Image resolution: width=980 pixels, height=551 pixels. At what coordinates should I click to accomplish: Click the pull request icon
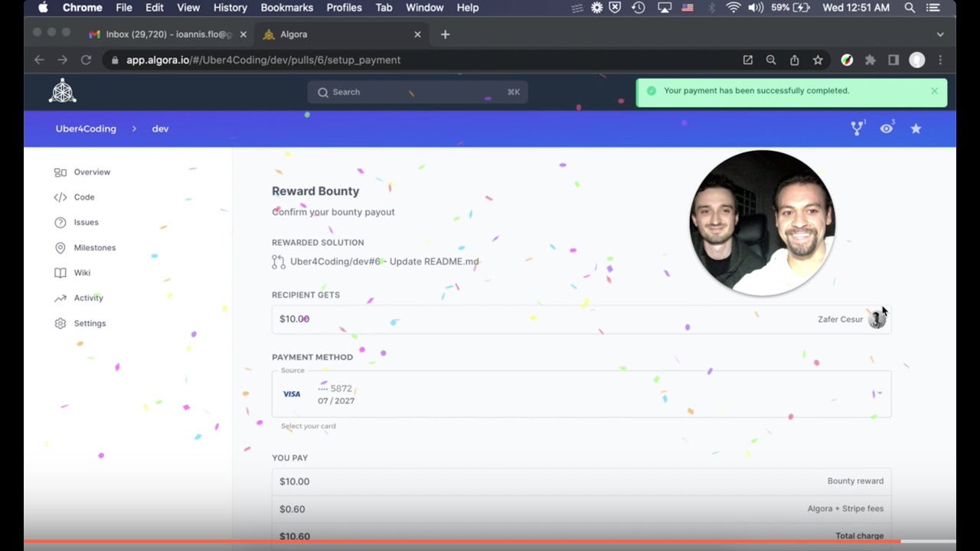[x=279, y=262]
